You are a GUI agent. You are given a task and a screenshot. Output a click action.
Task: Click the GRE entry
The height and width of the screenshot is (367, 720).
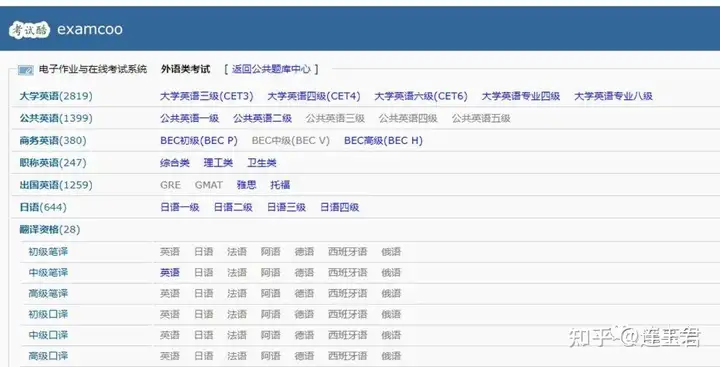(x=170, y=185)
